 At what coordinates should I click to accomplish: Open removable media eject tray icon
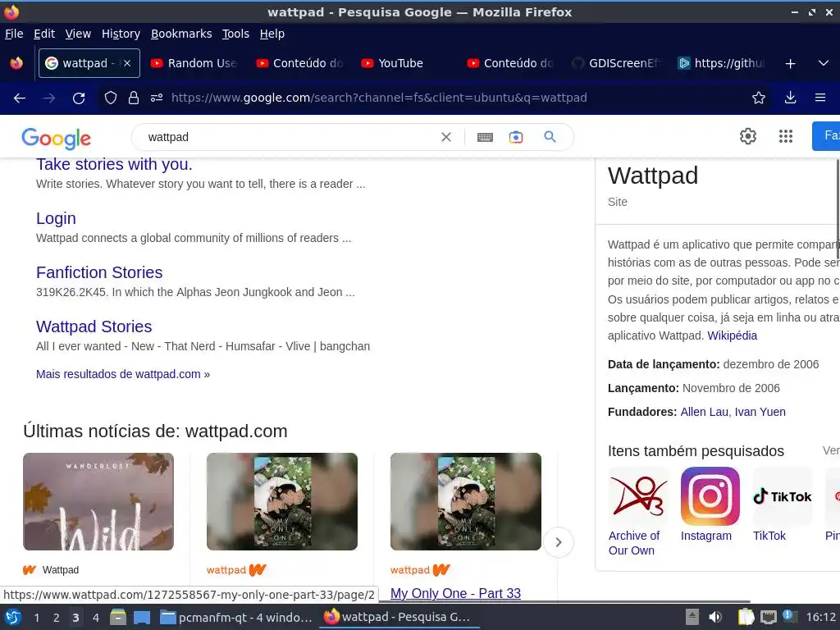[x=692, y=617]
